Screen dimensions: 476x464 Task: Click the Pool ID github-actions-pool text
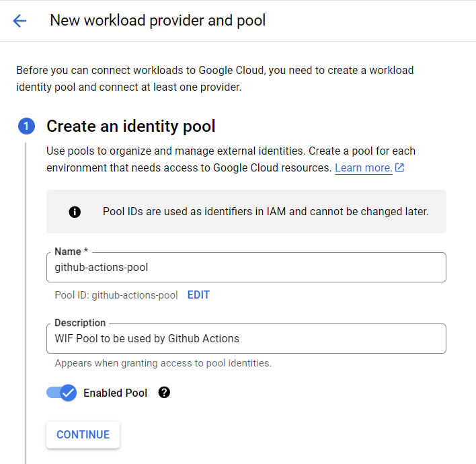tap(116, 295)
